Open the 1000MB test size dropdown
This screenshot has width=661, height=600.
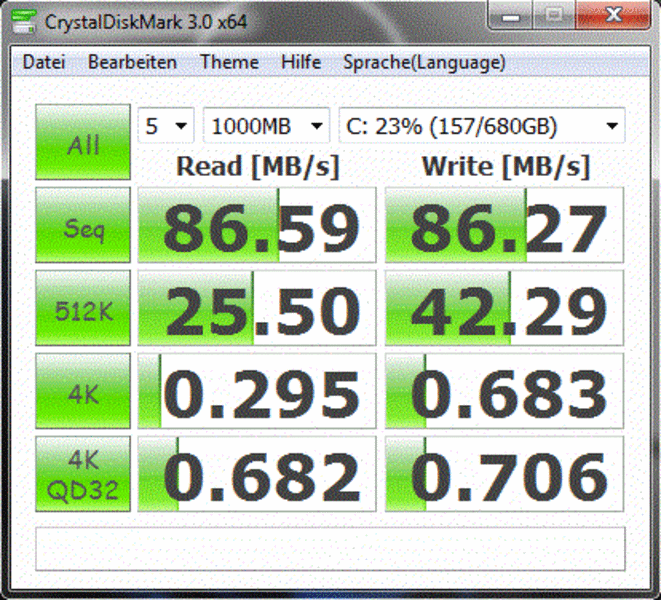tap(266, 126)
